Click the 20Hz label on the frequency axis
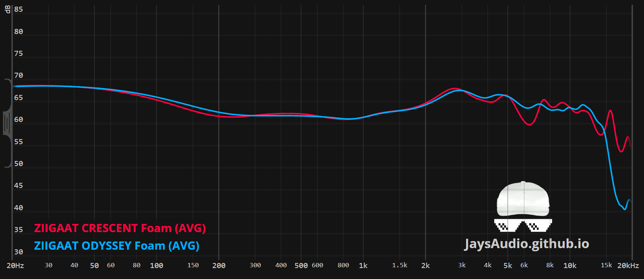644x279 pixels. 15,266
